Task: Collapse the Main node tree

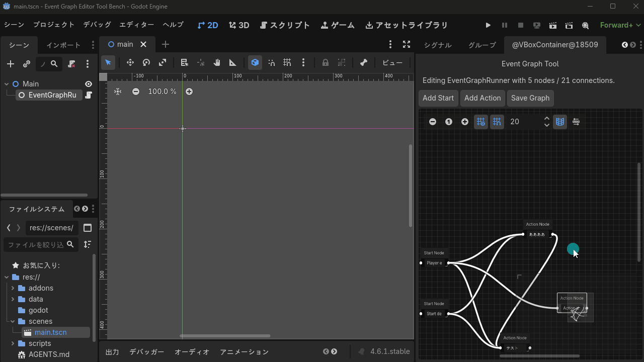Action: coord(7,84)
